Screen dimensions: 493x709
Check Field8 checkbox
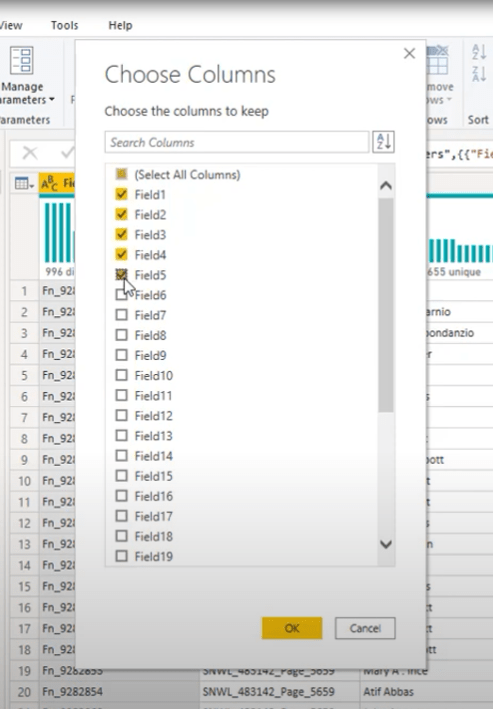121,335
